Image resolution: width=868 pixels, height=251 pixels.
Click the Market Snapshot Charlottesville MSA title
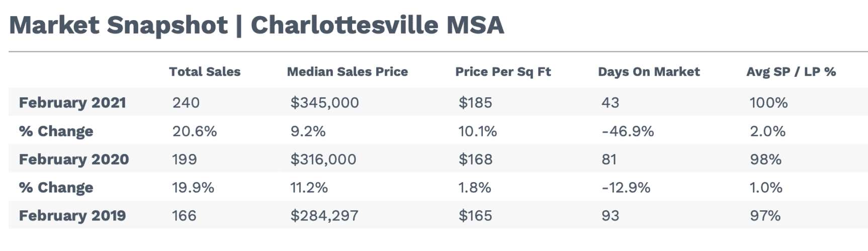256,25
